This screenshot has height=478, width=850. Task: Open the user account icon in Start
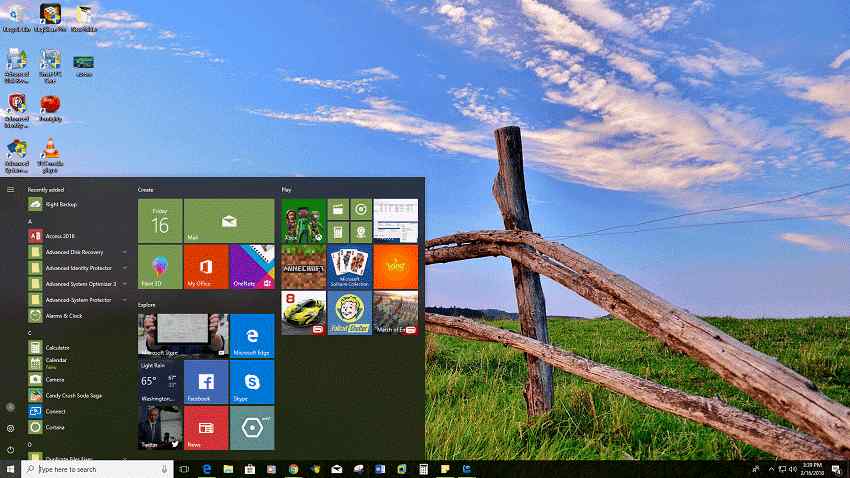[x=10, y=407]
